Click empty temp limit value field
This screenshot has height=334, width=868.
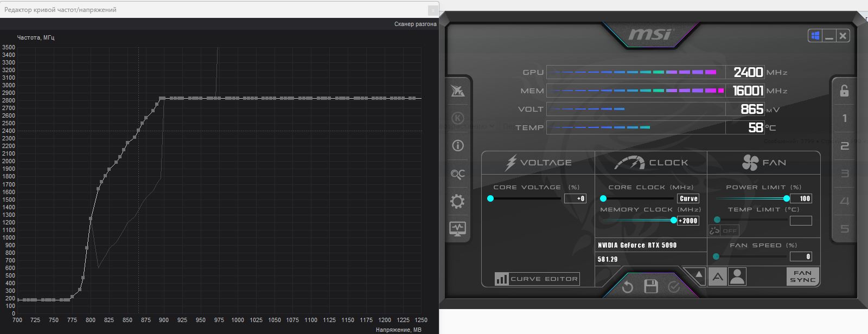pos(801,221)
